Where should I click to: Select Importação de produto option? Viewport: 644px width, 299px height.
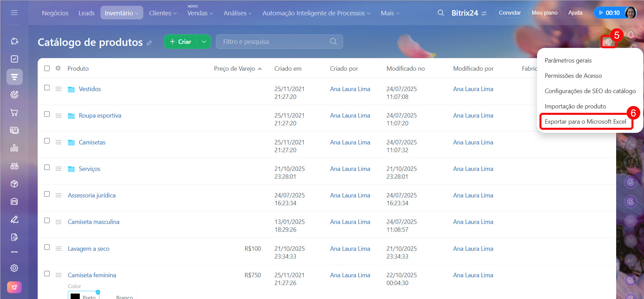[575, 106]
